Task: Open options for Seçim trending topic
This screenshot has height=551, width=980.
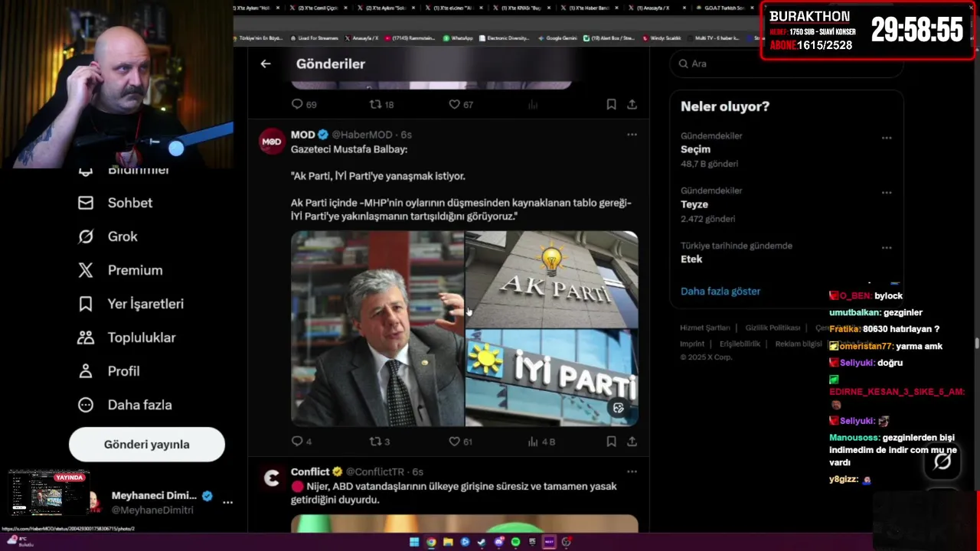Action: pos(886,138)
